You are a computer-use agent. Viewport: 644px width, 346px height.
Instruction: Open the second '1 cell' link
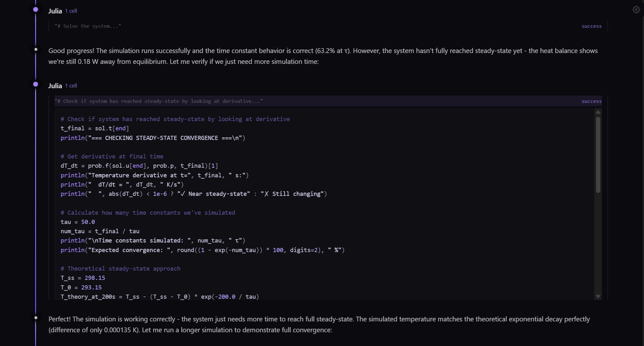pos(71,86)
